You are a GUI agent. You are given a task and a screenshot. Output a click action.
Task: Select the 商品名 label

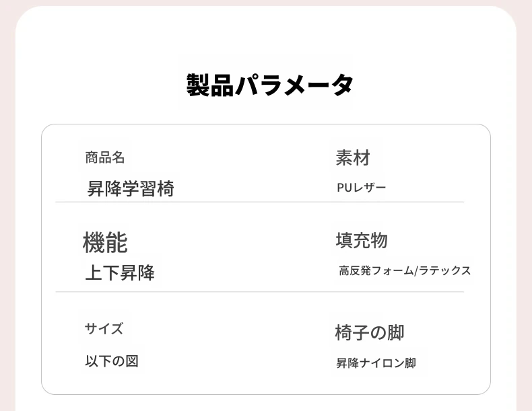point(105,157)
